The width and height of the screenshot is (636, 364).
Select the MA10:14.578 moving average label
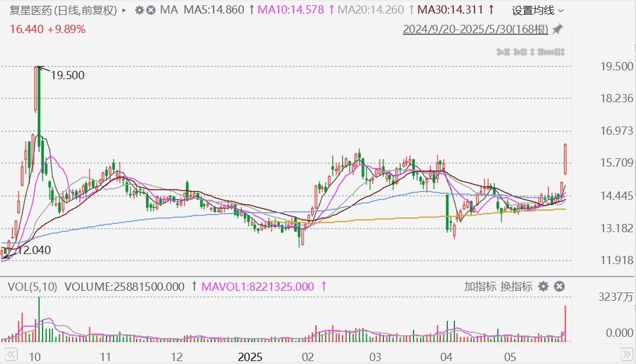pos(291,9)
